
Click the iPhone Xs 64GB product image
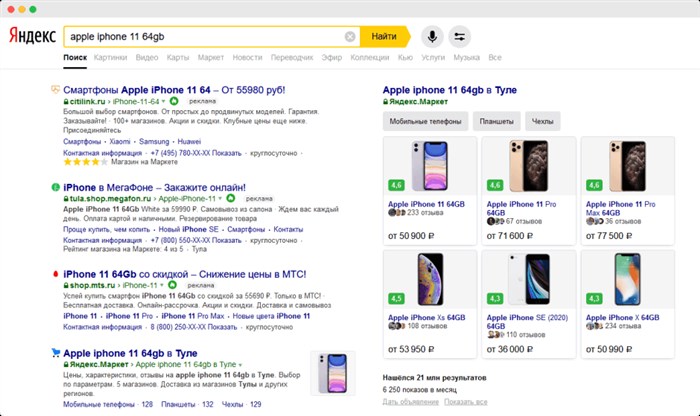click(430, 279)
